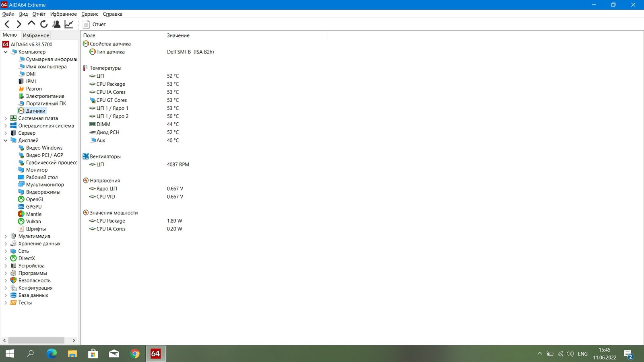Expand the Устройства tree node
Viewport: 644px width, 362px height.
6,266
